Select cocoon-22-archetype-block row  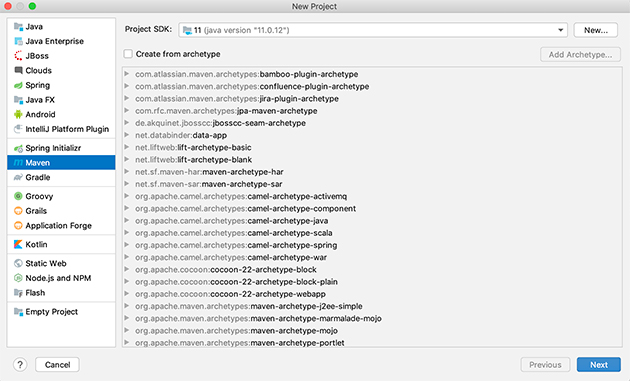[x=372, y=269]
